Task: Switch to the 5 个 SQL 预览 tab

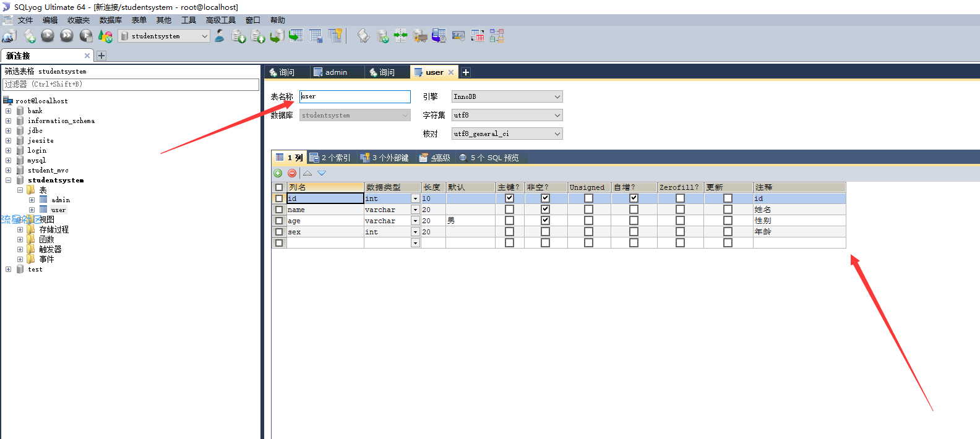Action: pyautogui.click(x=489, y=158)
